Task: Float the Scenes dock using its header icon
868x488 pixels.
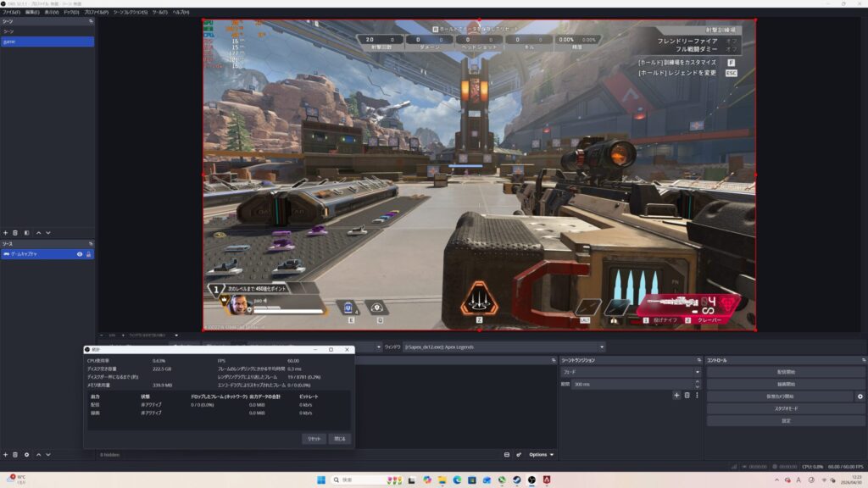Action: coord(91,21)
